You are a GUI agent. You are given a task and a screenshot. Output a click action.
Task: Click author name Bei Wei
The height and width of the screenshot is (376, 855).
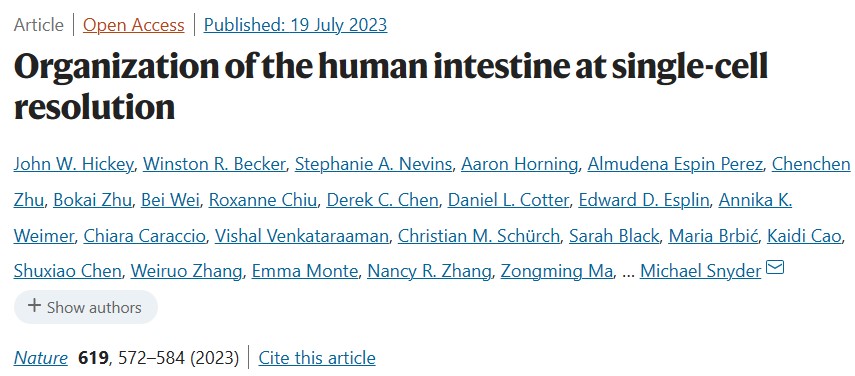pos(170,201)
